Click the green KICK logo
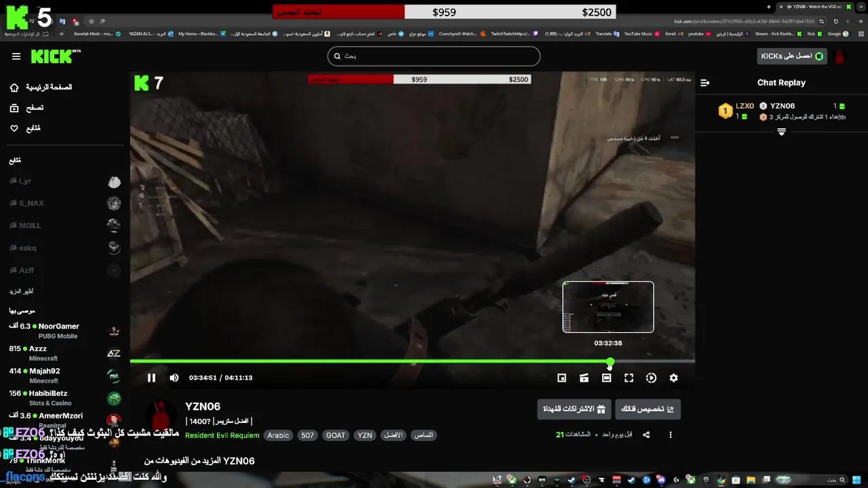Image resolution: width=868 pixels, height=488 pixels. pos(56,56)
